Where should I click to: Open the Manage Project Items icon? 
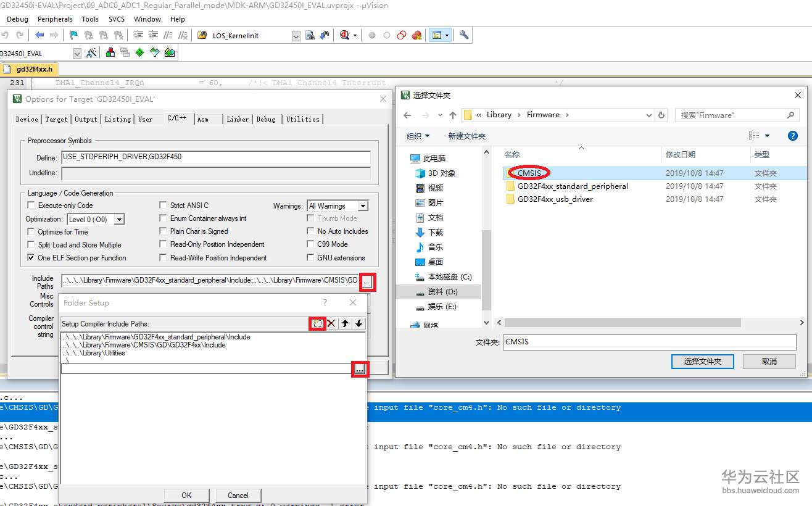coord(110,53)
